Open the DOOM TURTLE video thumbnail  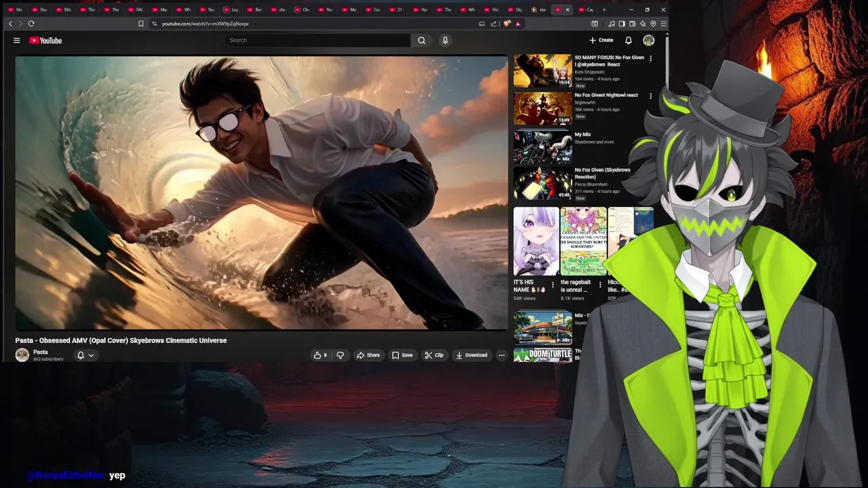[x=542, y=354]
